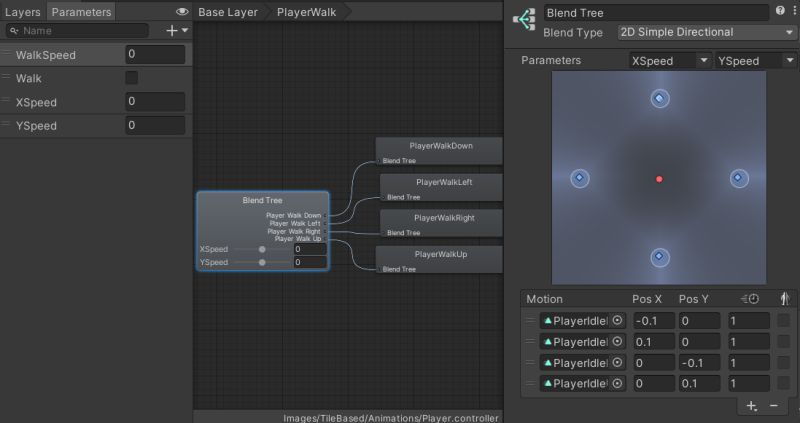Edit Pos Y of the third motion (-0.1)
Viewport: 800px width, 423px height.
[x=699, y=363]
